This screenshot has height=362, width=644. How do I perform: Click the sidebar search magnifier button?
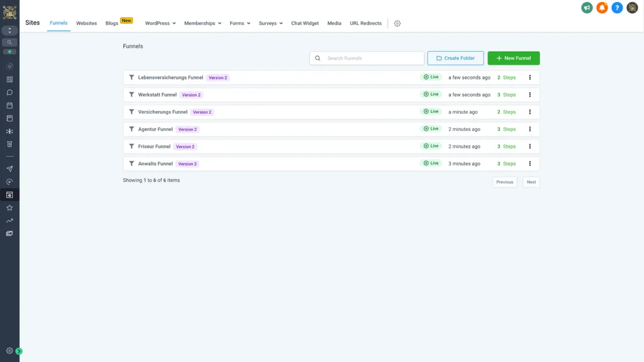pyautogui.click(x=10, y=42)
